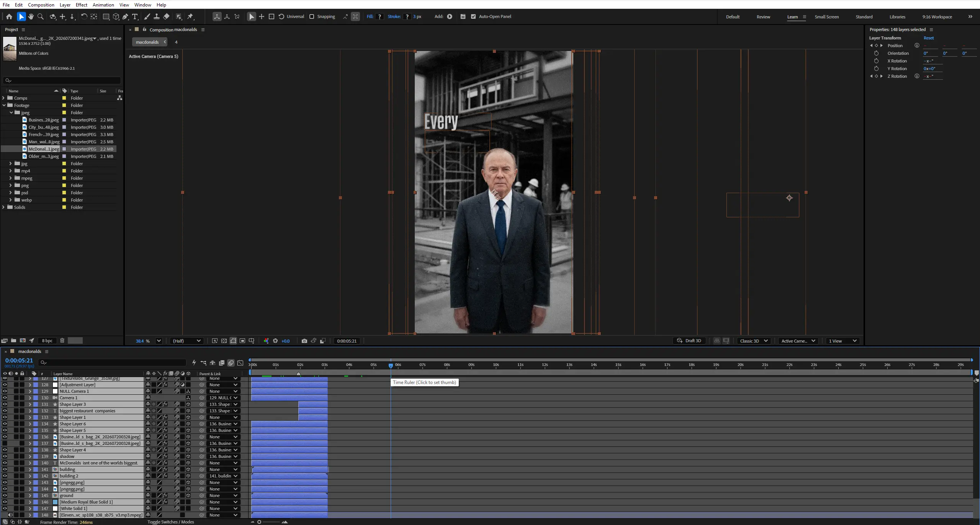Toggle the Snapping checkbox
This screenshot has width=980, height=525.
click(312, 16)
